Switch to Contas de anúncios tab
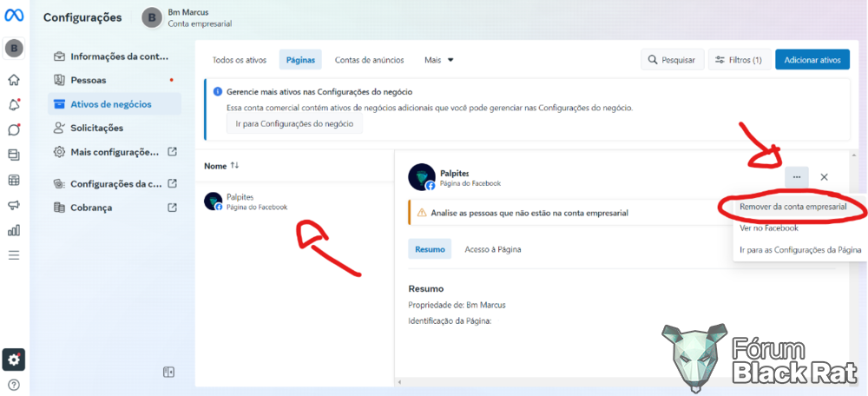Screen dimensions: 868x396 (x=369, y=60)
